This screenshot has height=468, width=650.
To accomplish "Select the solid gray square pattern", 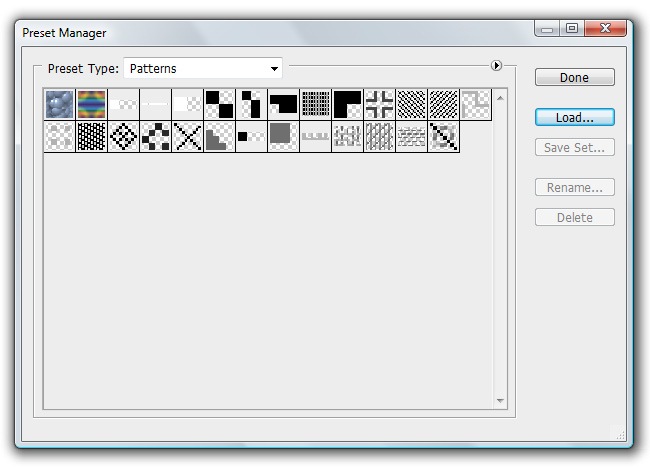I will tap(283, 136).
